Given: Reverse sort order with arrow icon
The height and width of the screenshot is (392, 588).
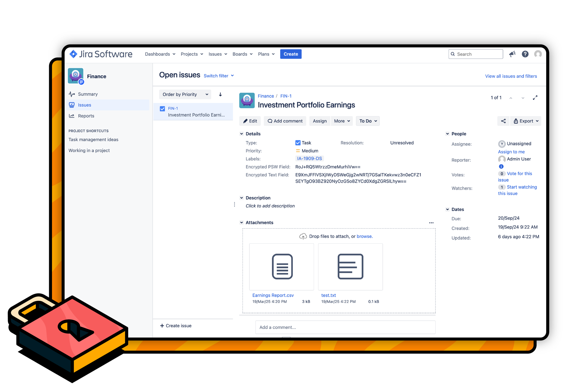Looking at the screenshot, I should coord(220,94).
